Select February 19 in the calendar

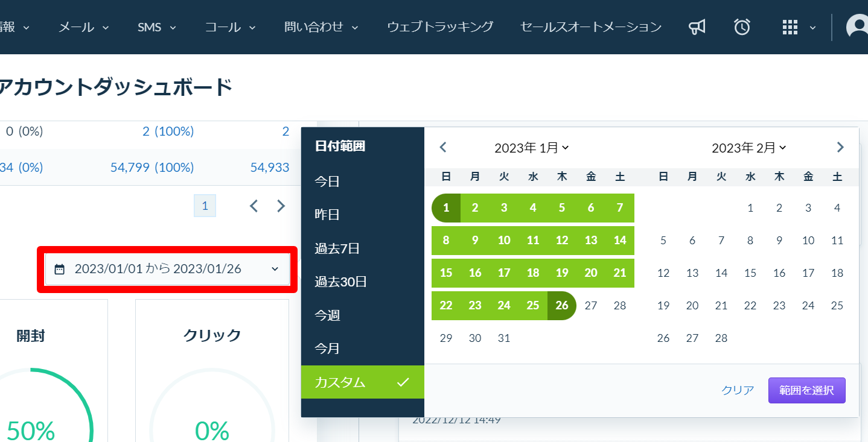click(663, 305)
